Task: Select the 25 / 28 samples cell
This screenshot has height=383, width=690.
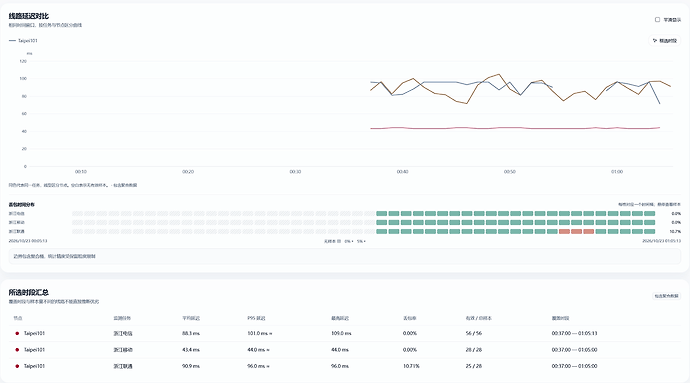Action: (x=473, y=366)
